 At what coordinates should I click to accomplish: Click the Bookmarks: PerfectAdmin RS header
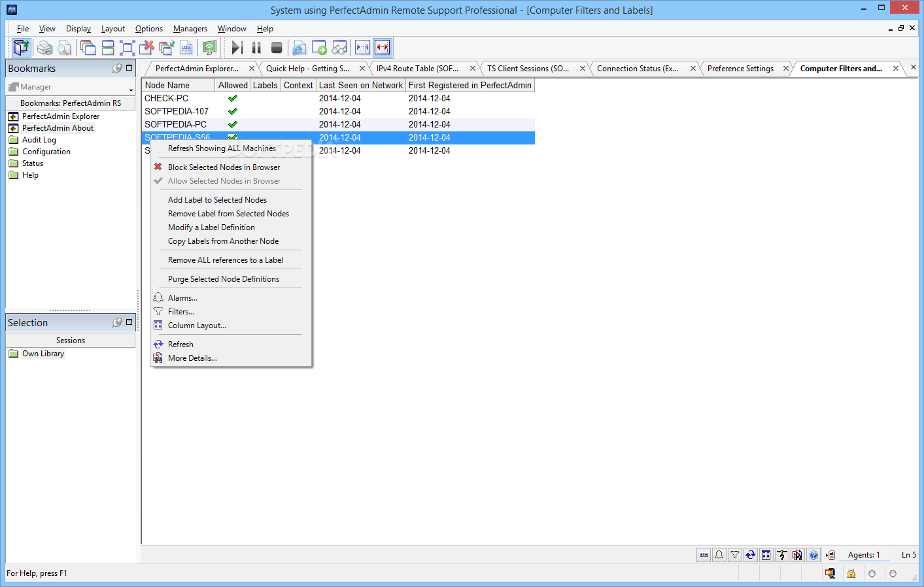pyautogui.click(x=71, y=103)
